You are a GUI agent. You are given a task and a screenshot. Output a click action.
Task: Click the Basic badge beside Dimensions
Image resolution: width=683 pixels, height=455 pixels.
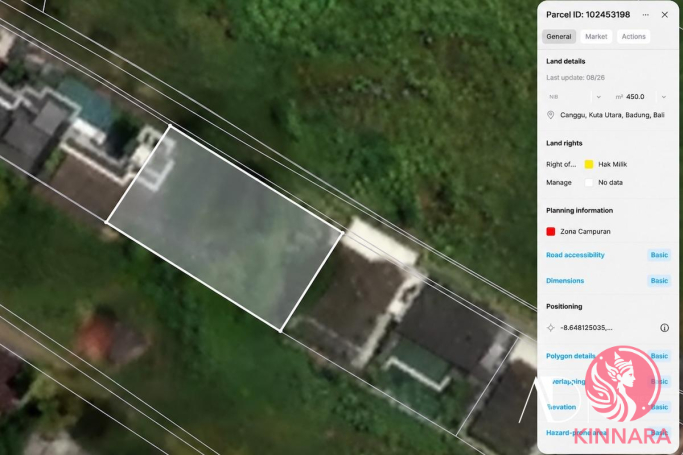[x=659, y=280]
